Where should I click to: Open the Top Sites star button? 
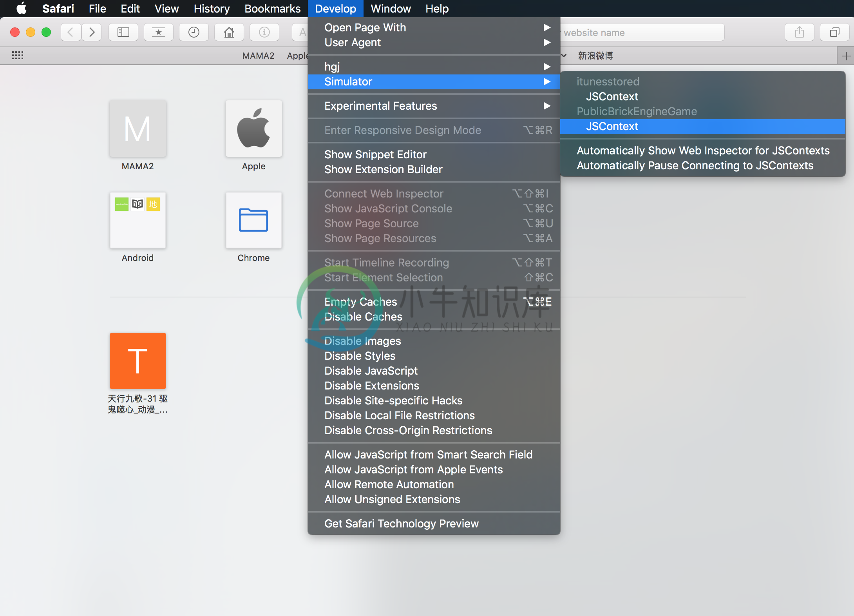coord(159,32)
